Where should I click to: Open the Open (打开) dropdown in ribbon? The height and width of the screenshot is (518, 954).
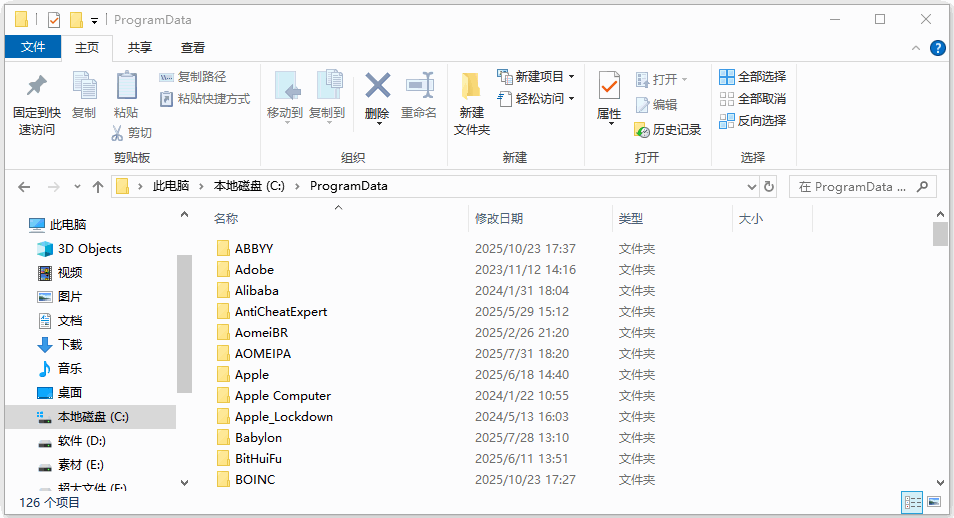(x=684, y=80)
